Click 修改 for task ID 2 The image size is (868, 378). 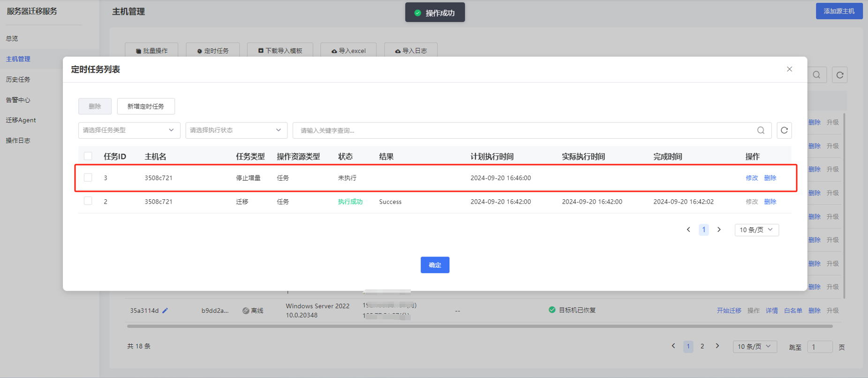pyautogui.click(x=752, y=202)
